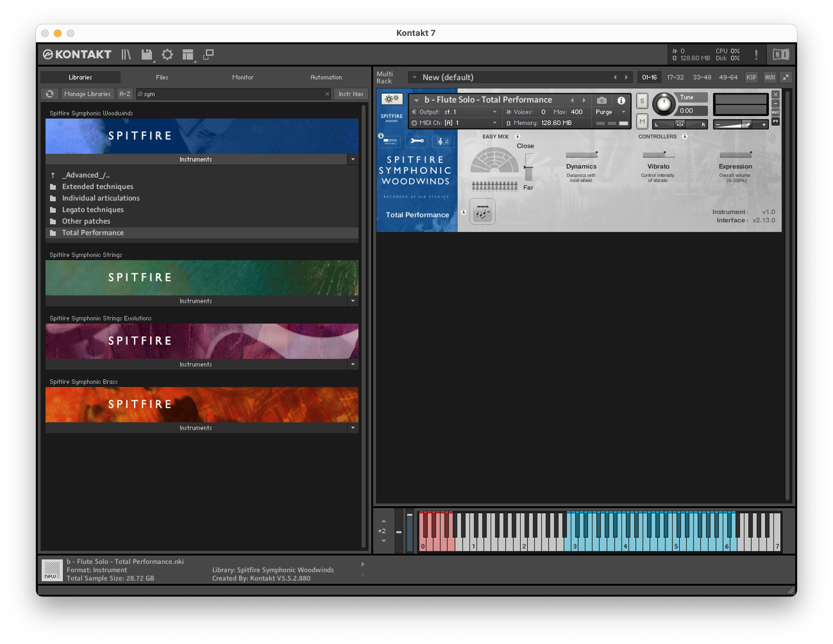Viewport: 833px width, 644px height.
Task: Go to next multi arrow
Action: click(626, 77)
